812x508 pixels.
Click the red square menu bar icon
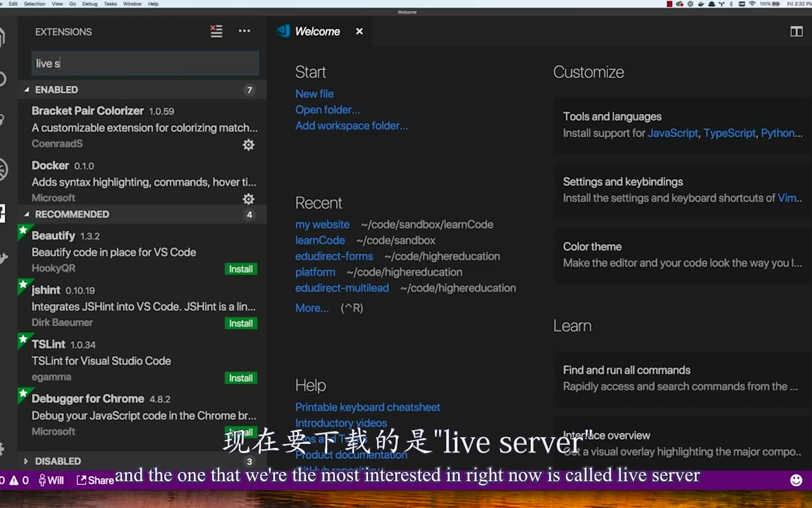pyautogui.click(x=670, y=4)
